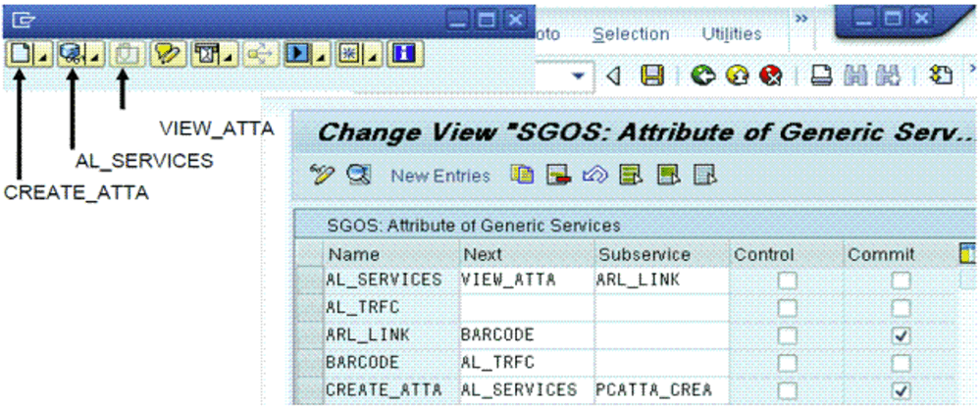980x408 pixels.
Task: Toggle Control checkbox for AL_SERVICES row
Action: (x=786, y=281)
